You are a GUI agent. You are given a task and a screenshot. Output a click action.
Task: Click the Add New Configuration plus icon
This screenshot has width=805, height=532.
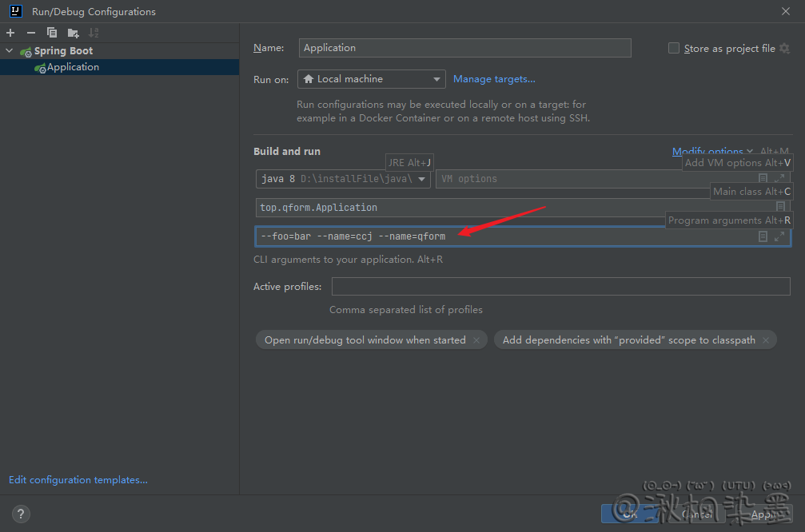(10, 33)
